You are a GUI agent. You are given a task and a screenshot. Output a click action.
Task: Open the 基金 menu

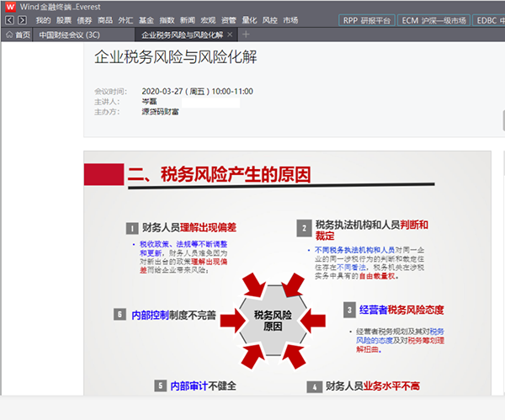pos(146,19)
